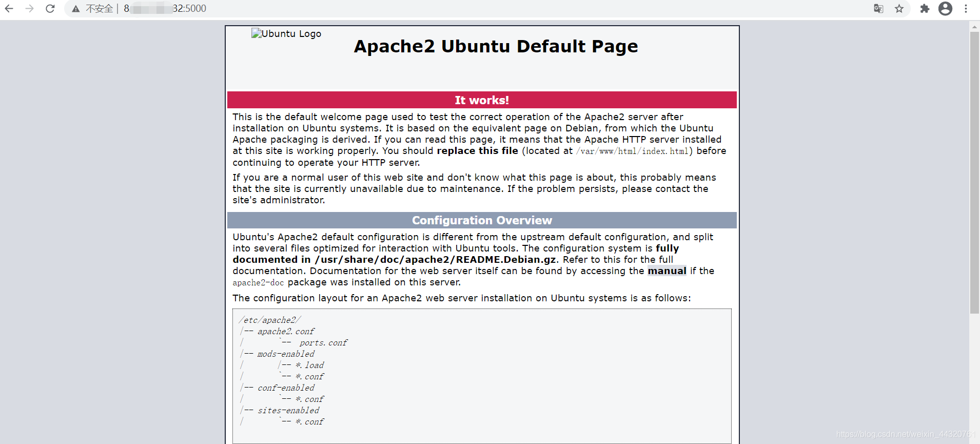This screenshot has width=980, height=444.
Task: Click the scrollbar up arrow
Action: 974,28
